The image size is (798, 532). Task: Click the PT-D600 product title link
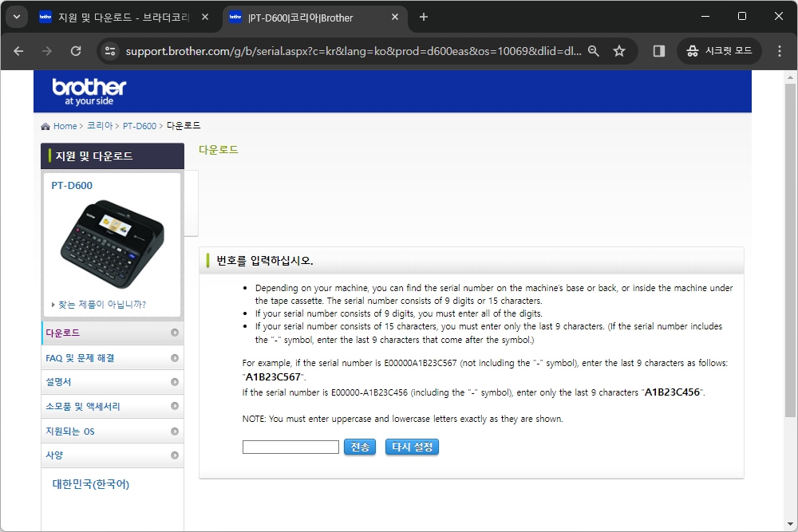coord(72,186)
